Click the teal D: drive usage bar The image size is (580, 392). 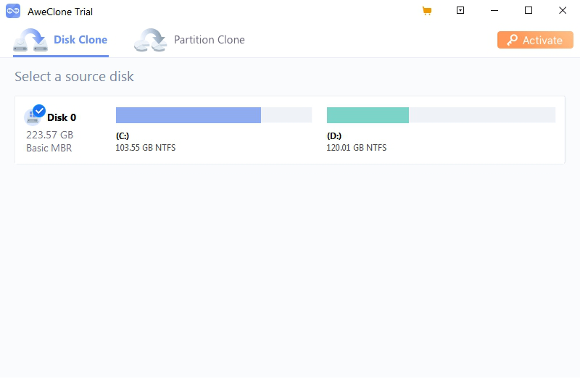point(368,115)
